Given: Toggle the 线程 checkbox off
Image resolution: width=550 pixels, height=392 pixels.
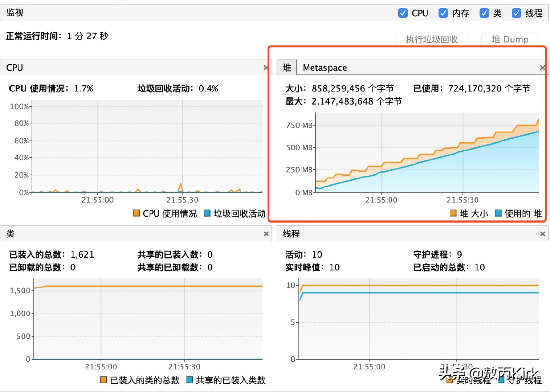Looking at the screenshot, I should tap(516, 13).
